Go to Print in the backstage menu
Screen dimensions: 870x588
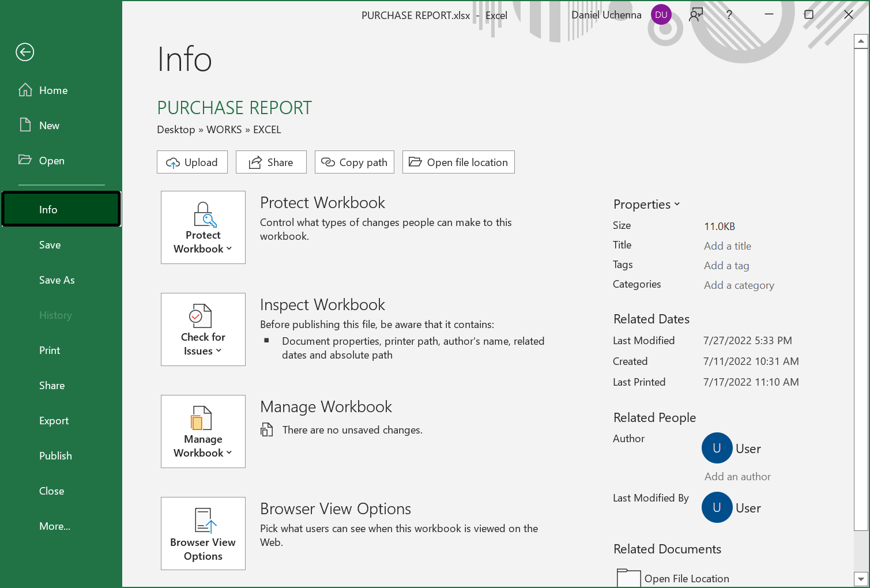[x=50, y=350]
